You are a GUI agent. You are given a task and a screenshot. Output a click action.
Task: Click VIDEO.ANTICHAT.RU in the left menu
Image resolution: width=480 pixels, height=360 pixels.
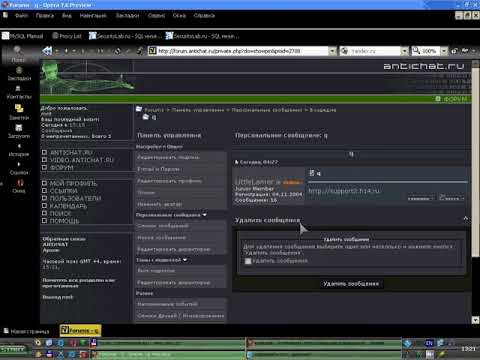point(82,160)
